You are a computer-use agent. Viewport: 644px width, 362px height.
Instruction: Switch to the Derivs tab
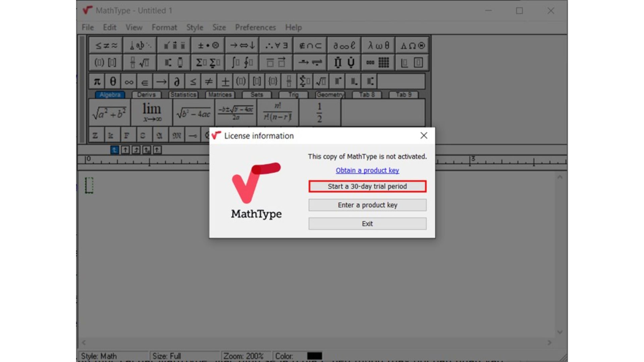pos(146,95)
